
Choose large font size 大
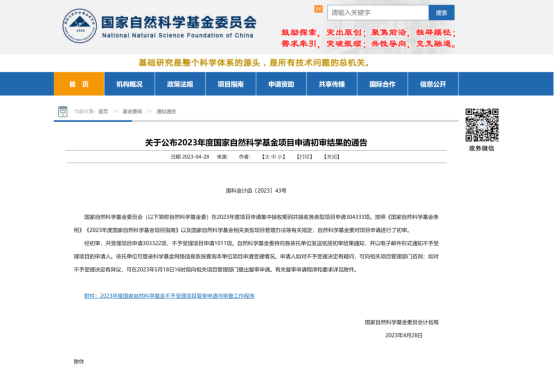pos(267,157)
